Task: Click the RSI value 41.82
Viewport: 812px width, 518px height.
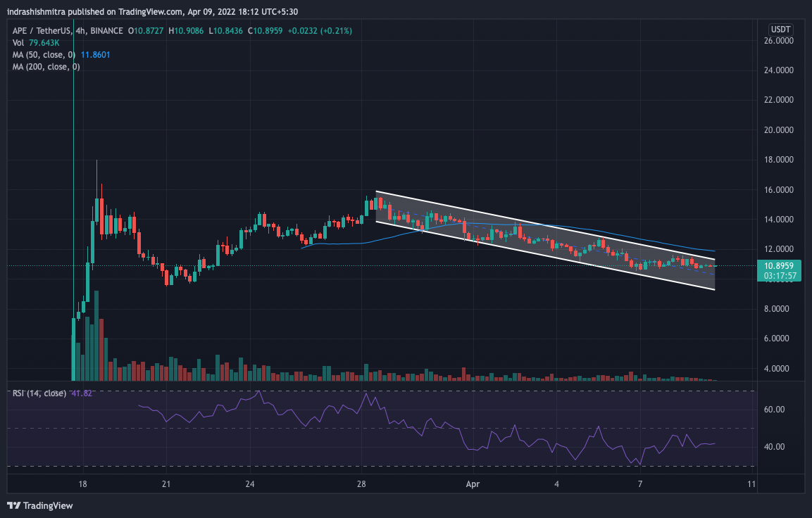Action: point(82,393)
